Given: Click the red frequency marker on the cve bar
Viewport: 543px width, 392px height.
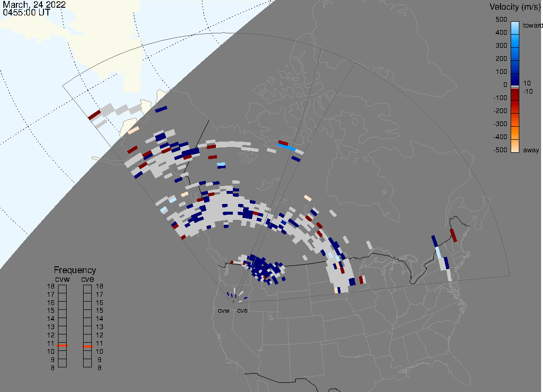Looking at the screenshot, I should [x=87, y=347].
